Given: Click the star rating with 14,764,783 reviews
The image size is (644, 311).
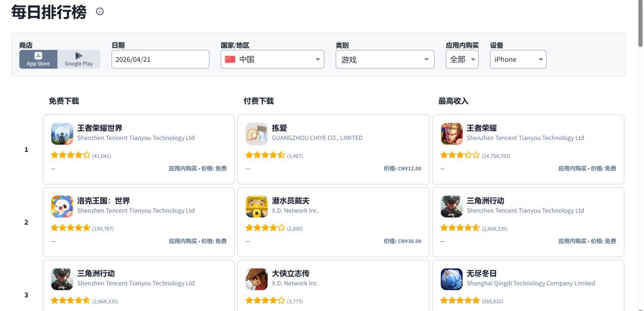Looking at the screenshot, I should click(460, 155).
